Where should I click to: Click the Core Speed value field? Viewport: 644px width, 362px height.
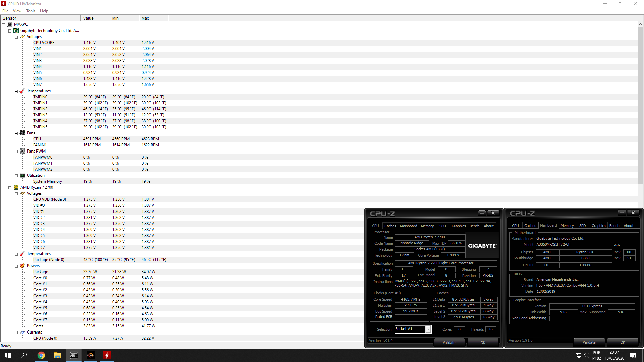point(411,300)
